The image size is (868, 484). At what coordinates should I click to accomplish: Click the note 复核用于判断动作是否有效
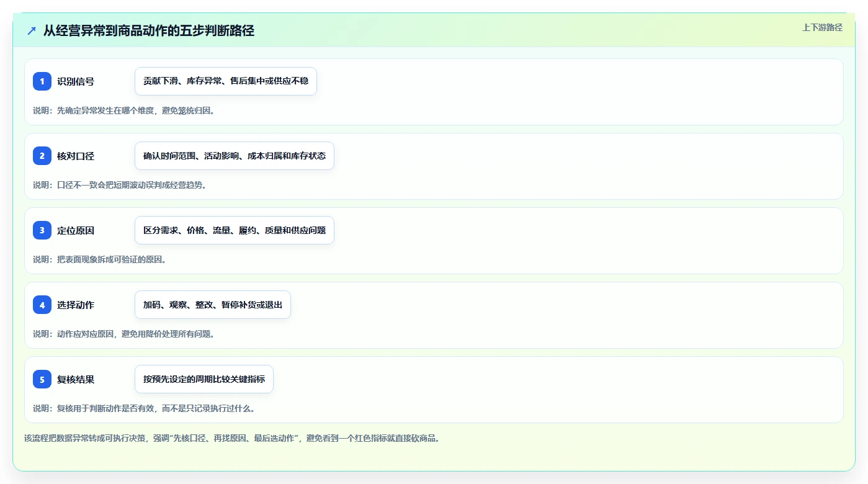[144, 408]
